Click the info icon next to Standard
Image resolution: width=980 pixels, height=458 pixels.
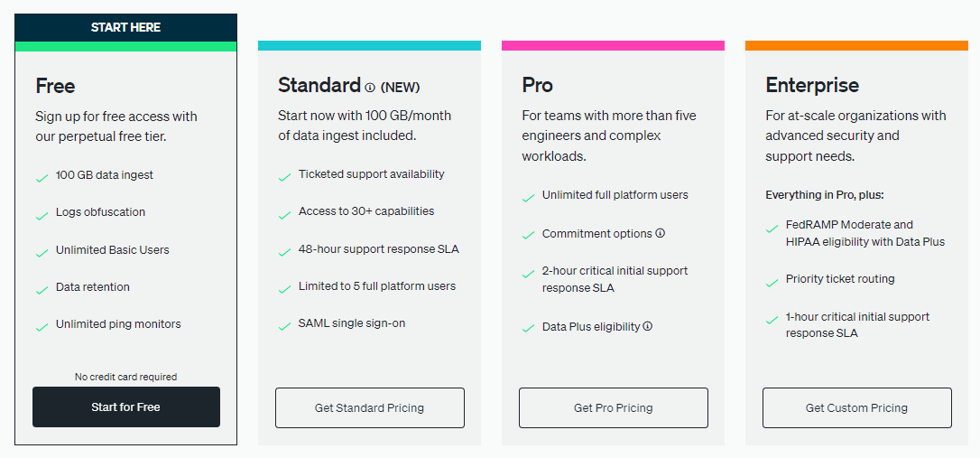pos(369,88)
